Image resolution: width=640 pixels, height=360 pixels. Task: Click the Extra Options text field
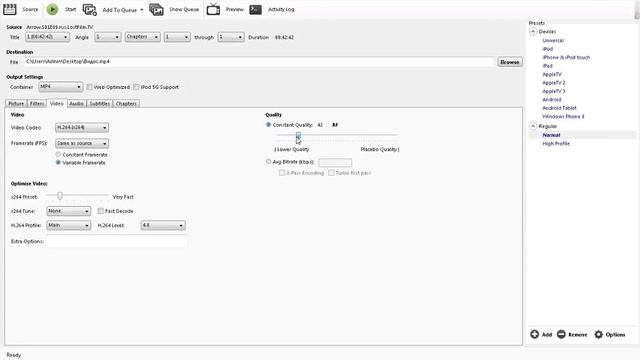(117, 241)
